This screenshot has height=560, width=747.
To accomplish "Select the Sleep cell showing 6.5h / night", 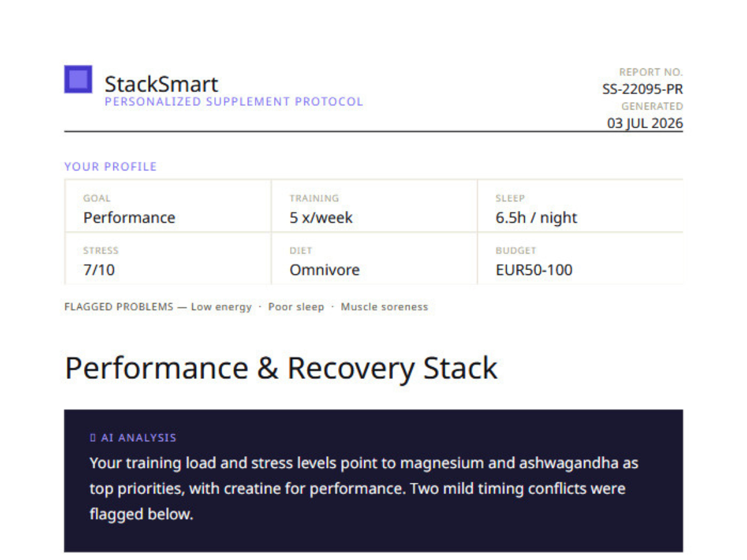I will 580,206.
